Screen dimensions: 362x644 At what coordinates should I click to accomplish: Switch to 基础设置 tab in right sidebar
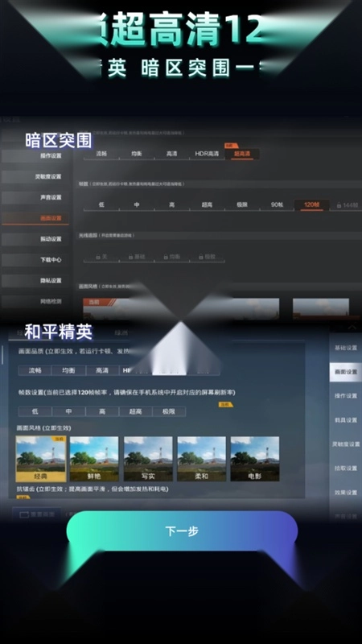346,348
